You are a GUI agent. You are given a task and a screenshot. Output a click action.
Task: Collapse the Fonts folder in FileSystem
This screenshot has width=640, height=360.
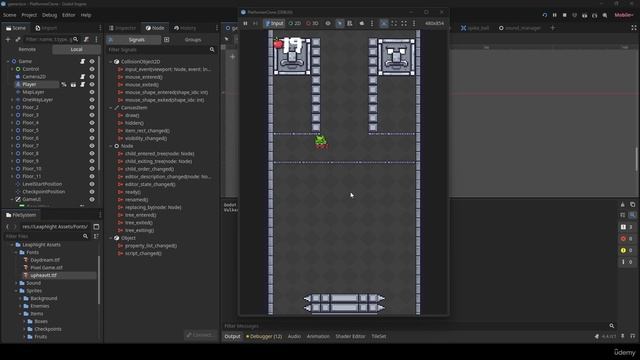coord(17,253)
